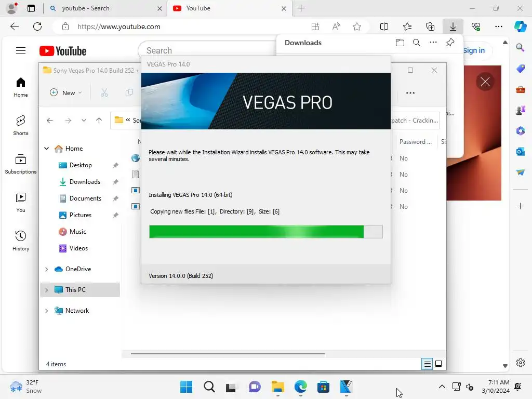Open Copilot in Edge sidebar
The image size is (532, 399).
520,26
